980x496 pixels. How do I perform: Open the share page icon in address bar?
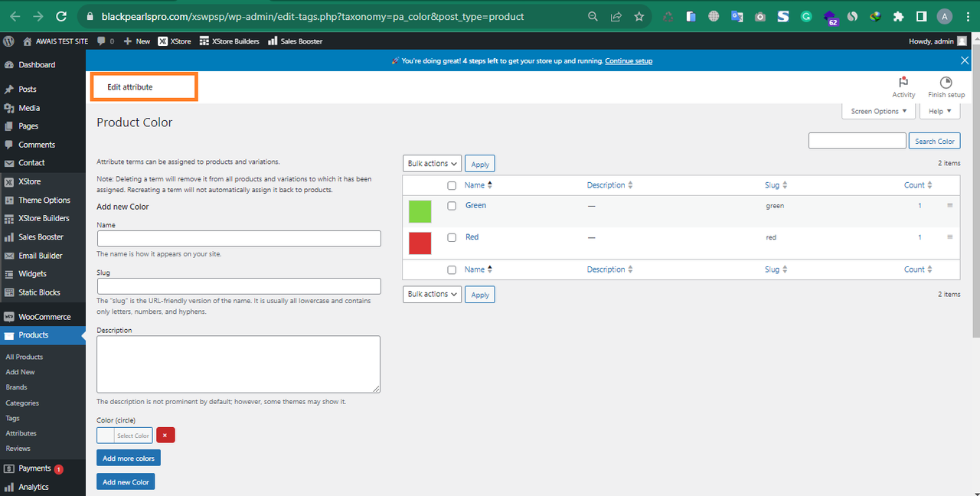pyautogui.click(x=616, y=16)
